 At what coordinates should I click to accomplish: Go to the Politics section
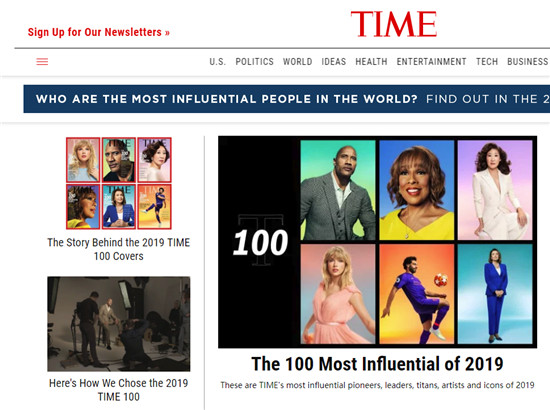tap(254, 62)
